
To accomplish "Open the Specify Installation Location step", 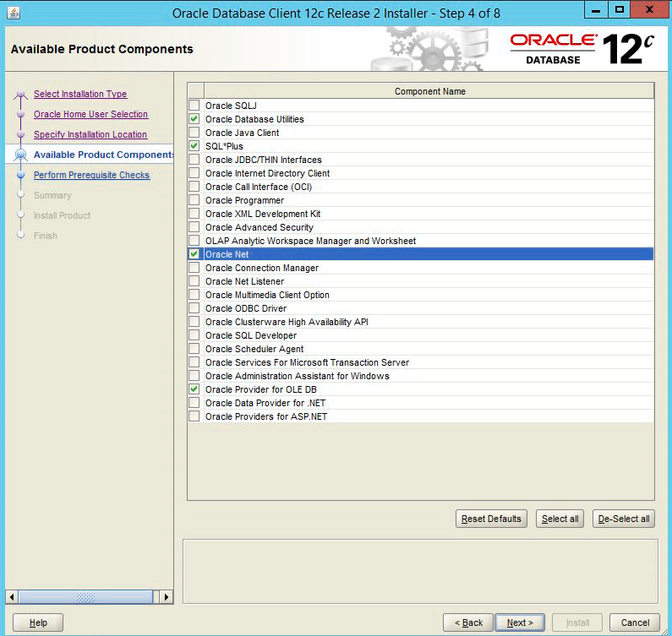I will click(x=90, y=135).
